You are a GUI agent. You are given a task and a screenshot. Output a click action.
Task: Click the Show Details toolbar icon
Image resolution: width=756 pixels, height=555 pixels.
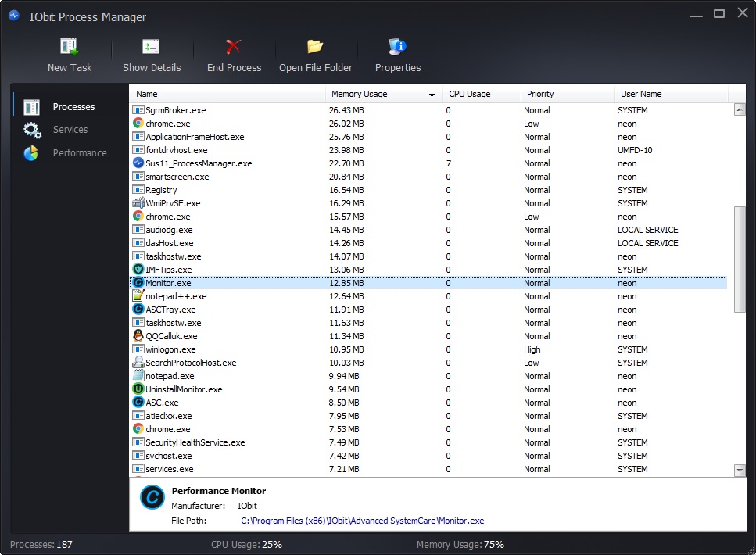pyautogui.click(x=151, y=47)
